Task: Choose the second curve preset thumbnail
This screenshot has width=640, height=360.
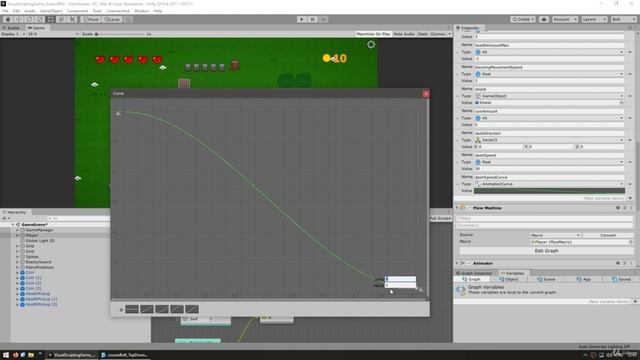Action: [147, 309]
